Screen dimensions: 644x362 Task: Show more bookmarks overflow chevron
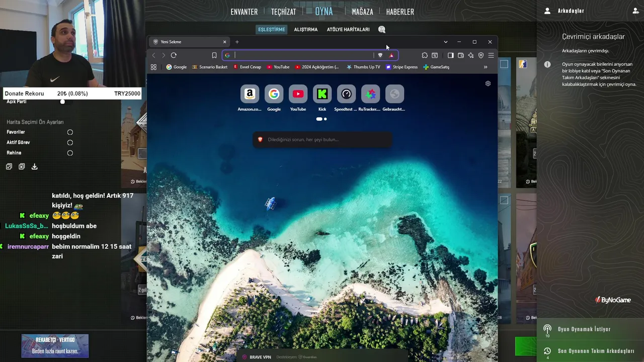coord(486,67)
